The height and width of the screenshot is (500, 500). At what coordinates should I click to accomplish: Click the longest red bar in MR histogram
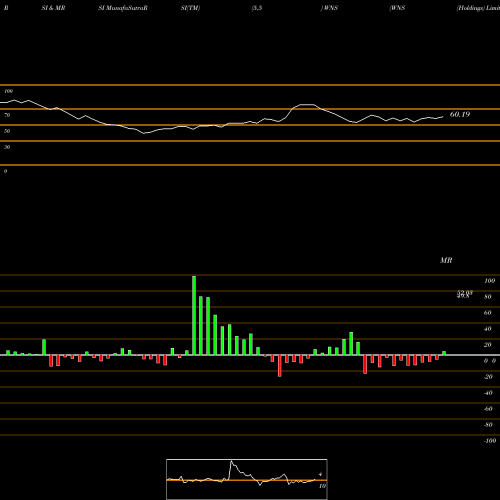coord(280,366)
